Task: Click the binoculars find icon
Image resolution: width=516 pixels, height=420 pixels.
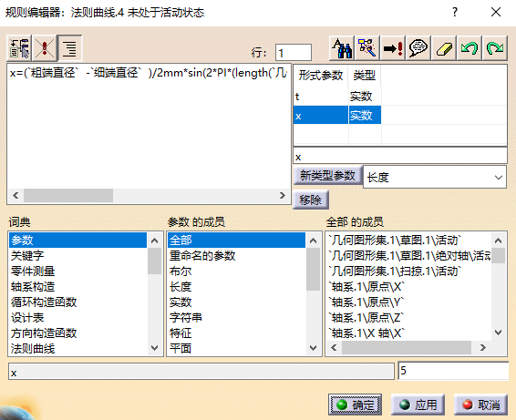Action: click(x=342, y=48)
